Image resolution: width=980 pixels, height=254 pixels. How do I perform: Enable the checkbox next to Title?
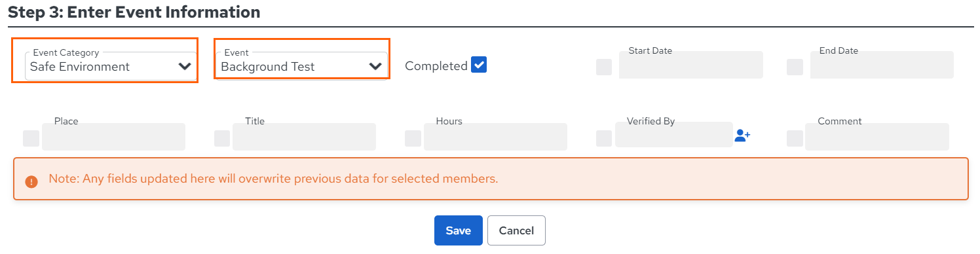pos(222,138)
